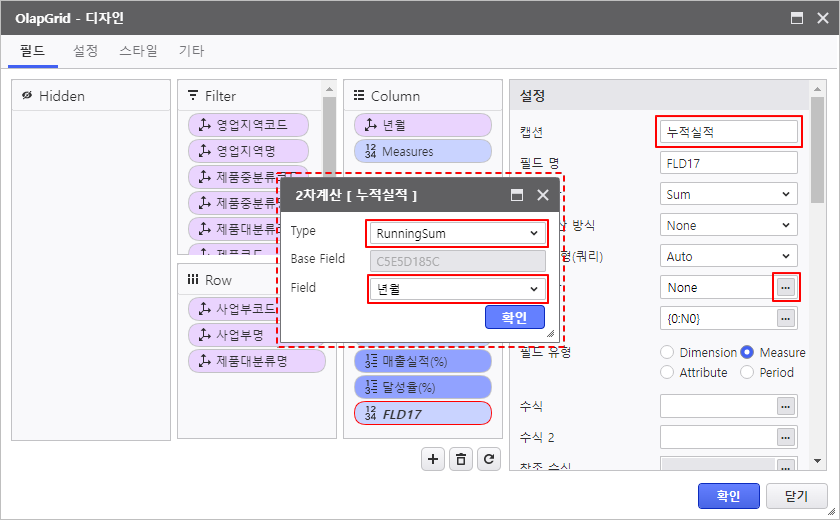
Task: Switch to the 설정 tab
Action: point(85,50)
